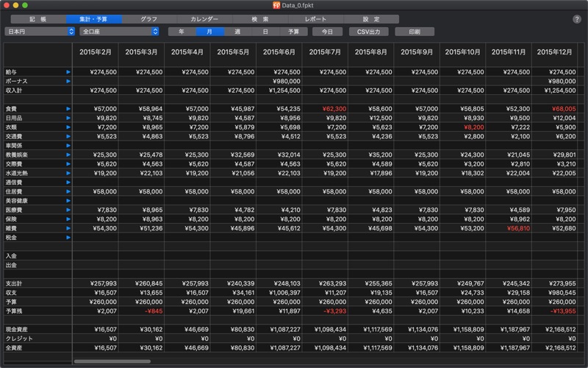
Task: Click the 2015年6月 column header
Action: pos(279,52)
